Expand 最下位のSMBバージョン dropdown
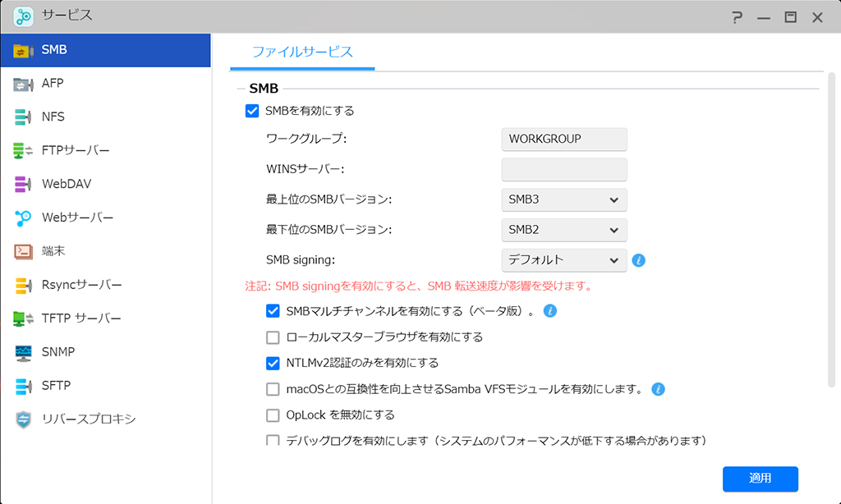This screenshot has height=504, width=841. (564, 230)
